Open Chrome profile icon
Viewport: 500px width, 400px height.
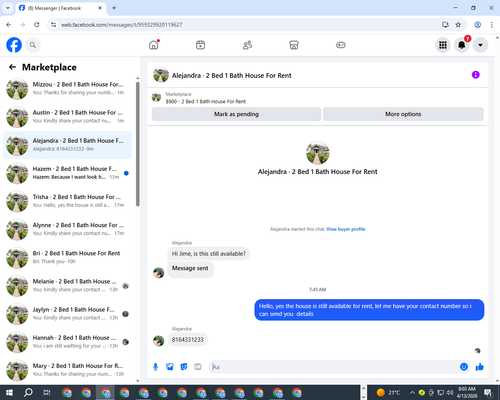point(478,25)
